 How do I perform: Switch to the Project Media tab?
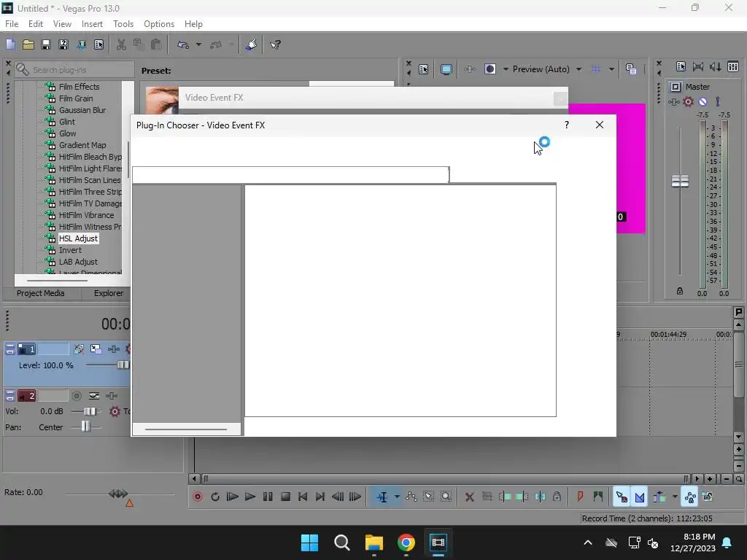click(x=41, y=293)
